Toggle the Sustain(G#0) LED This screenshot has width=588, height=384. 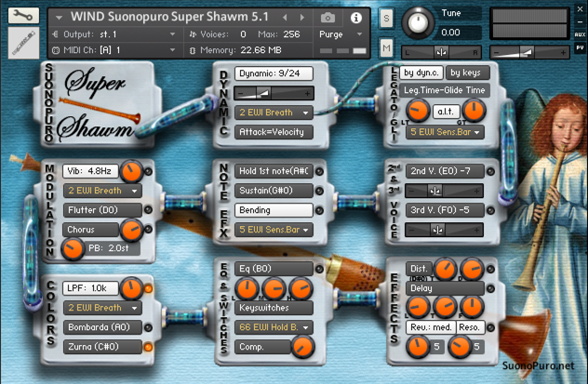coord(319,191)
